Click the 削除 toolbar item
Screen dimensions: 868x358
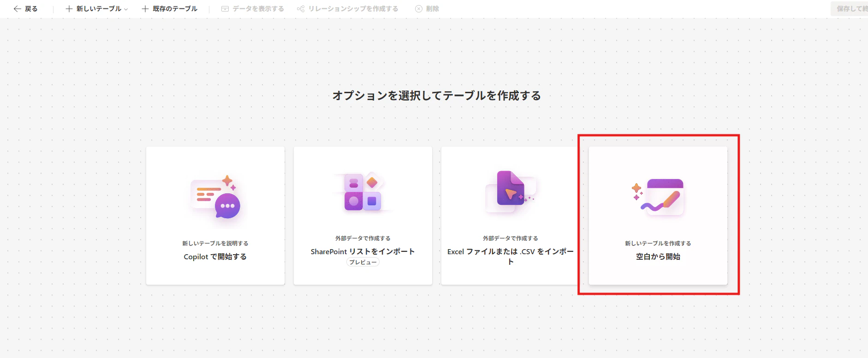427,9
